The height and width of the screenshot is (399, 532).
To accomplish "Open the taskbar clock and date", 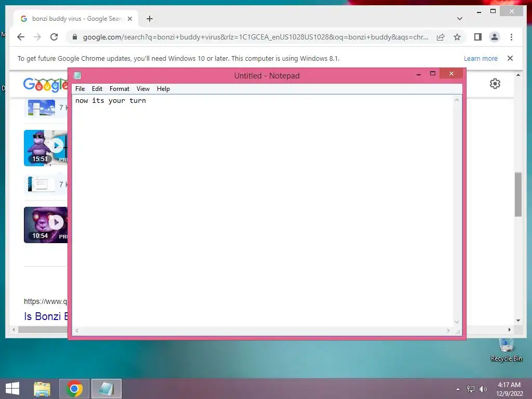I will [509, 389].
